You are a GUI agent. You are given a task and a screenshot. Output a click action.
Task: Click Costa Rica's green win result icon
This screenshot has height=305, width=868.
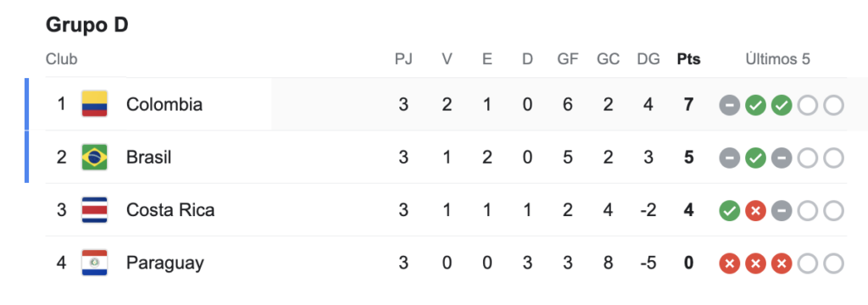[730, 210]
